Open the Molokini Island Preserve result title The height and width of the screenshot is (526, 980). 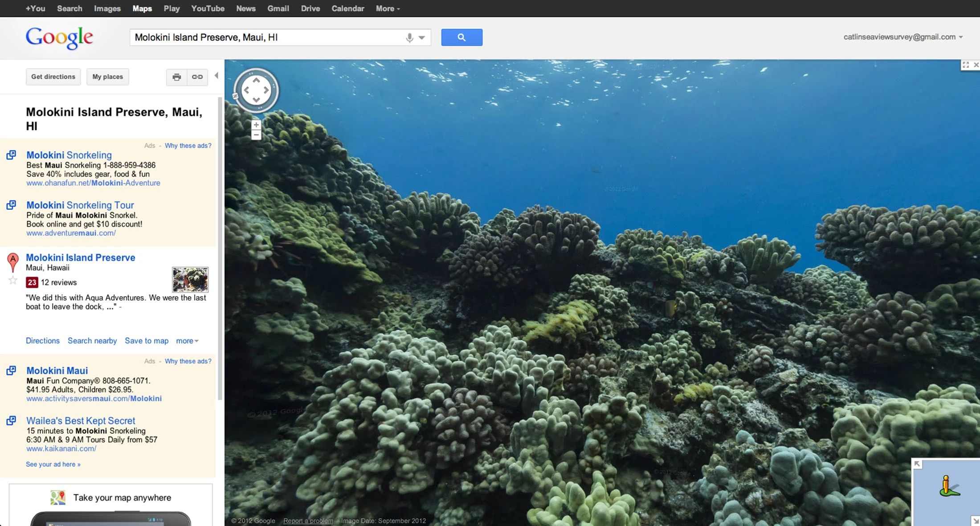81,257
